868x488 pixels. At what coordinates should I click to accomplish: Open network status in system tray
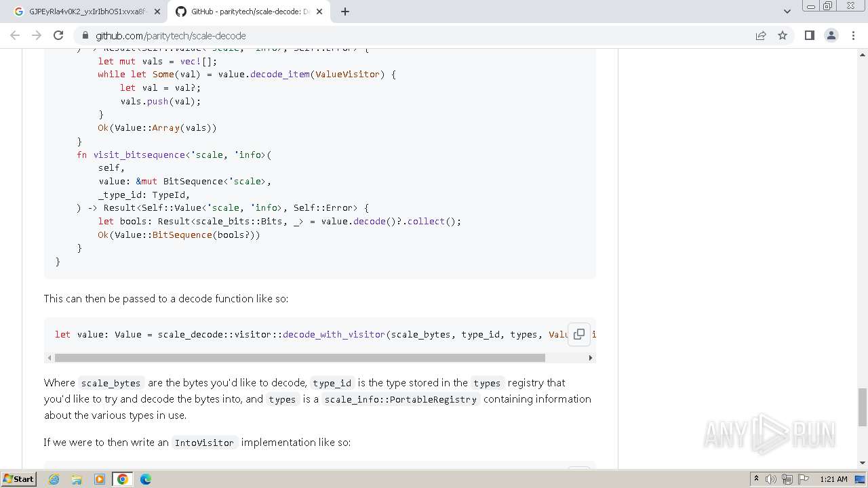point(787,479)
